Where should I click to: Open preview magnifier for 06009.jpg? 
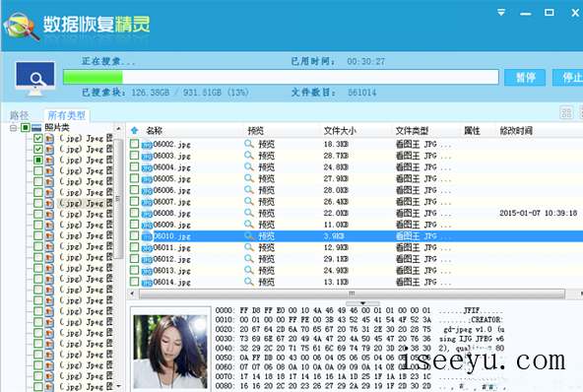249,225
